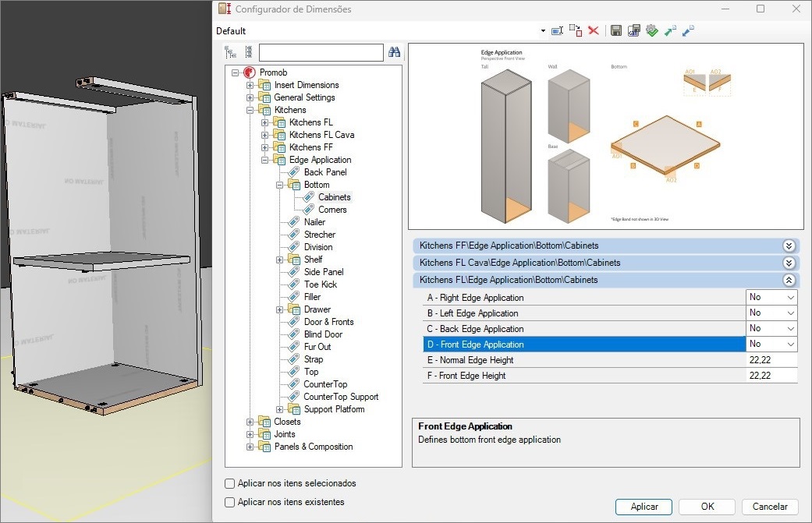Image resolution: width=812 pixels, height=523 pixels.
Task: Click the collapse all tree nodes icon
Action: [249, 51]
